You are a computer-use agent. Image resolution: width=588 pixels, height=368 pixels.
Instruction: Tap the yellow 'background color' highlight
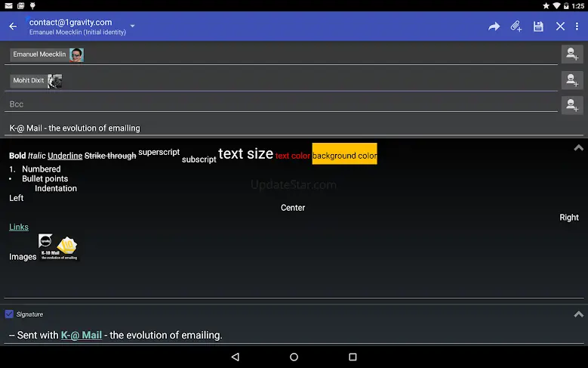(x=345, y=153)
